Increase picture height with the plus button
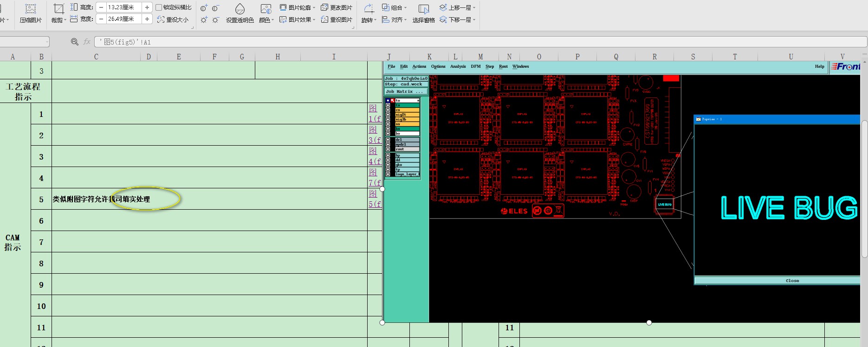The width and height of the screenshot is (868, 347). [147, 7]
